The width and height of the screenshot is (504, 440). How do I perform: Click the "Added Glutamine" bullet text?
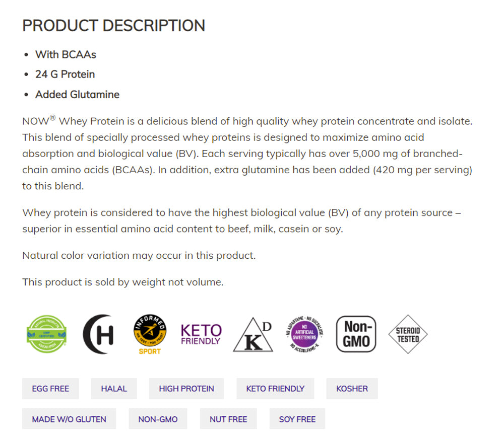[77, 94]
